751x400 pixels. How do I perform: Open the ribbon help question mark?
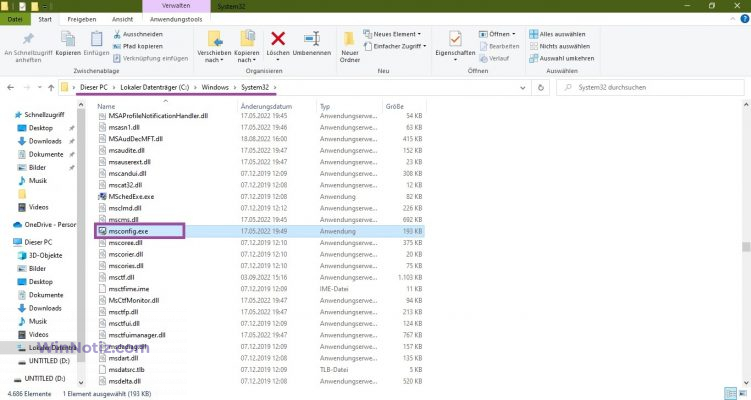[x=745, y=19]
